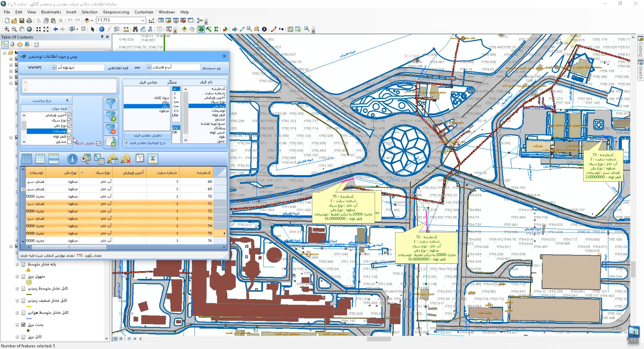This screenshot has width=644, height=349.
Task: Export results to Excel icon
Action: (x=111, y=142)
